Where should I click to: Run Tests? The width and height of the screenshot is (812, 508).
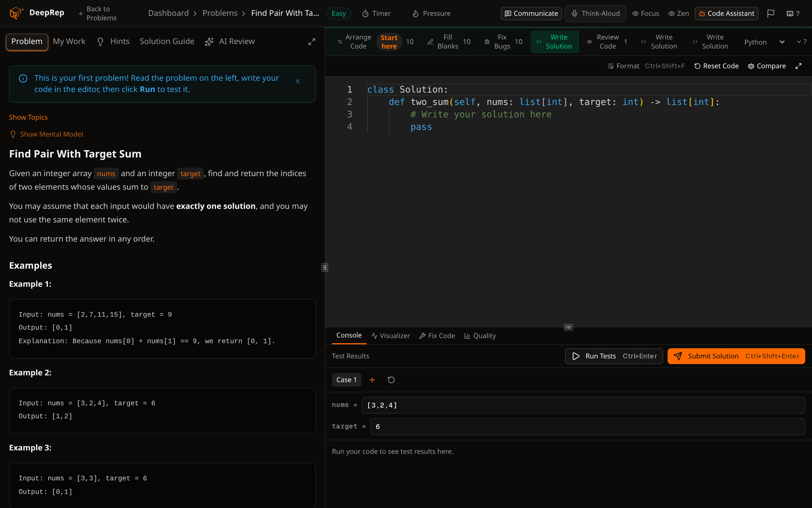(614, 356)
